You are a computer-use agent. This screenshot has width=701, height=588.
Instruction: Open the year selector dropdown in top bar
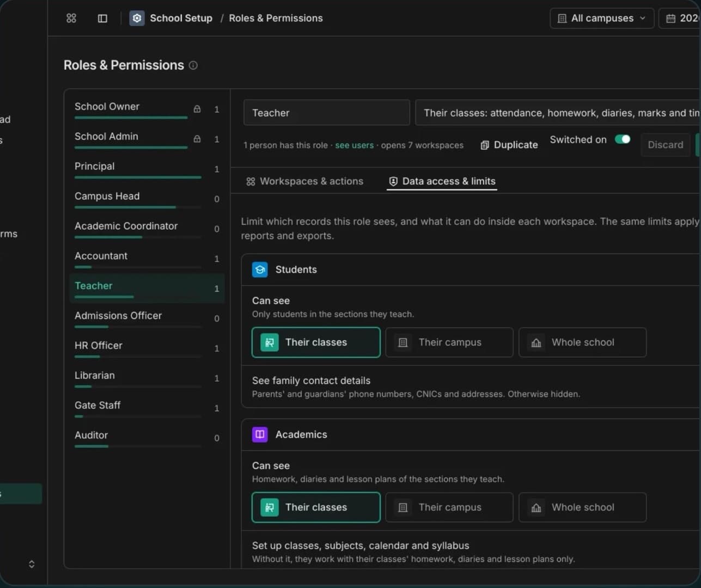point(680,19)
